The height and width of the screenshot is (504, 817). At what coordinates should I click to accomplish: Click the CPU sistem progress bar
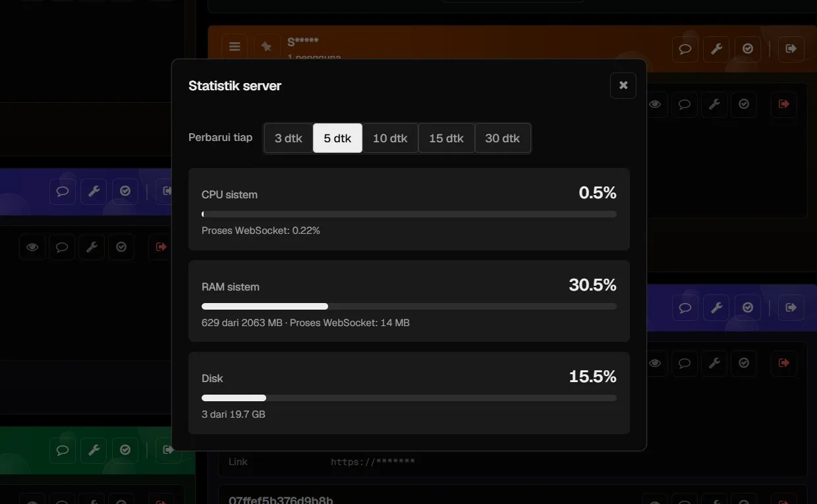[409, 214]
